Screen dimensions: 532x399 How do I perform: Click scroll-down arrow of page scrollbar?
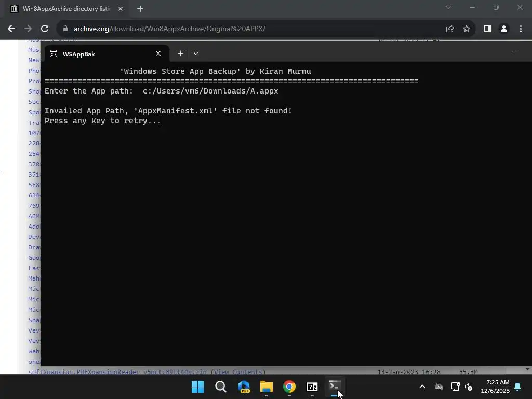(528, 369)
